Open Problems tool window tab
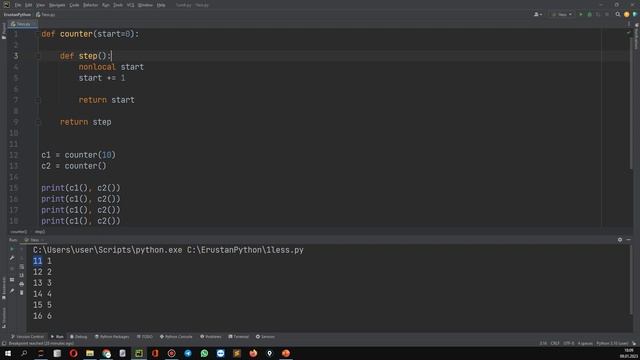 click(211, 337)
